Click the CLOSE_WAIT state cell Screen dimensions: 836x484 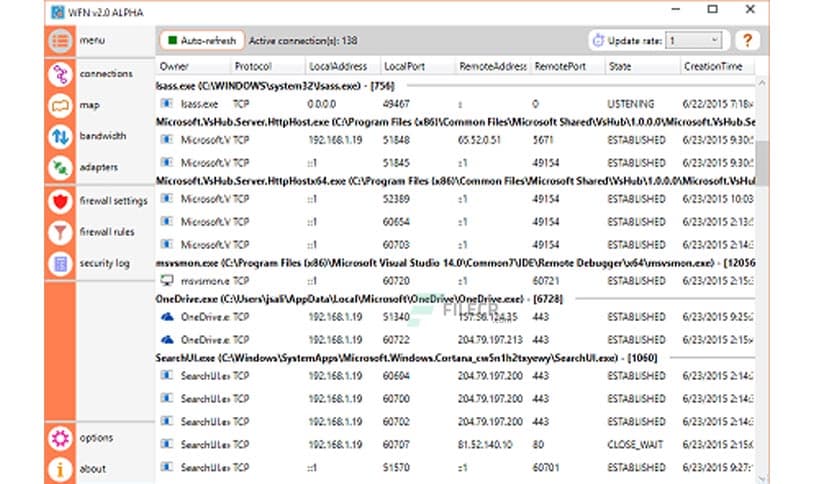click(x=635, y=444)
